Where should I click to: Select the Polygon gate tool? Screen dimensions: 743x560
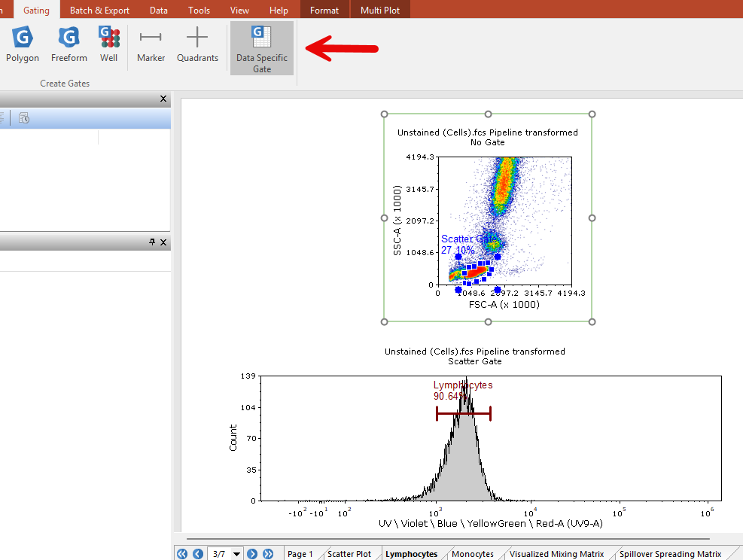coord(23,44)
